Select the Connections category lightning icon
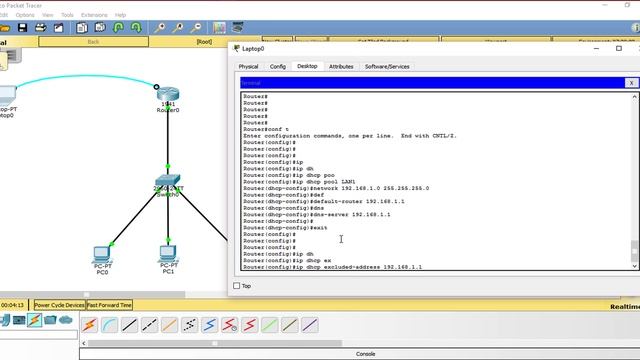640x360 pixels. [35, 320]
